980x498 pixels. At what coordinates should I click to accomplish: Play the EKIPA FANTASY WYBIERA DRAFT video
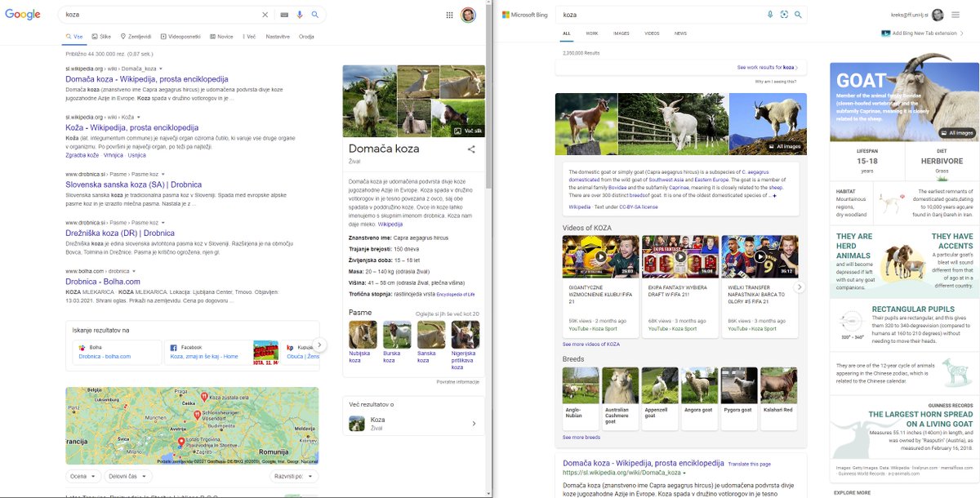679,256
